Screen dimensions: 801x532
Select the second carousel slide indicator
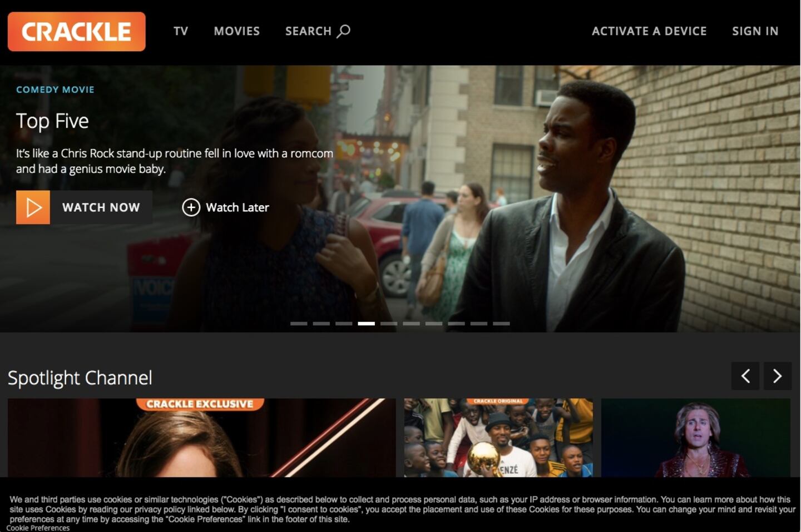[x=321, y=324]
